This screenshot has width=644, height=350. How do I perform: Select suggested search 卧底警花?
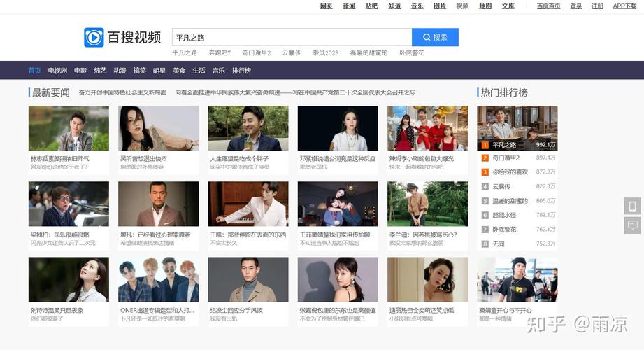coord(412,52)
